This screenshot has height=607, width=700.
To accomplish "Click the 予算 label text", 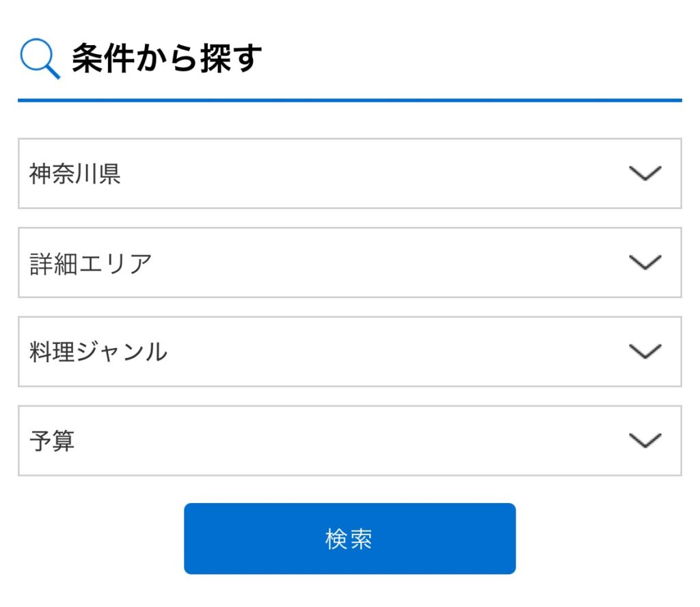I will [x=52, y=441].
